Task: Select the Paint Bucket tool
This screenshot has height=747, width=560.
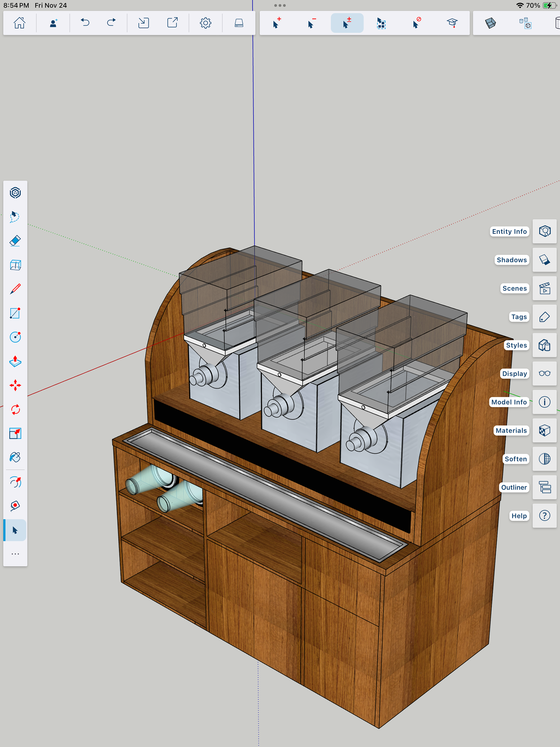Action: [x=15, y=457]
